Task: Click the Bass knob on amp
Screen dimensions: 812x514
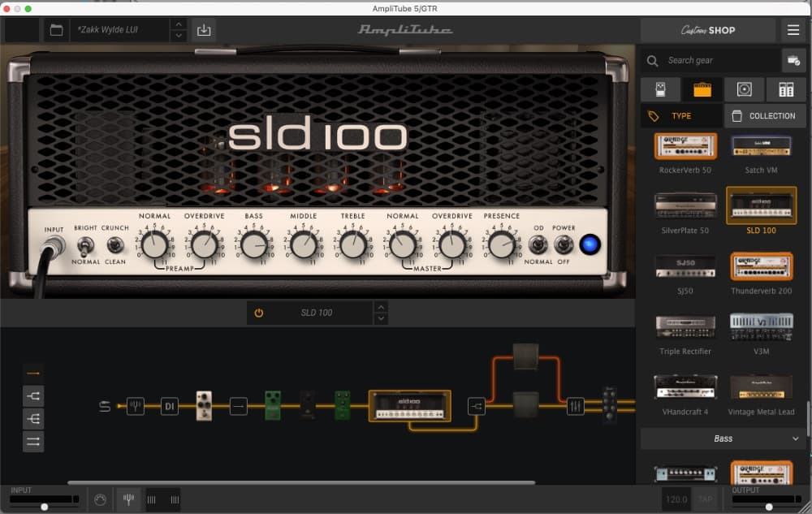Action: click(x=253, y=244)
